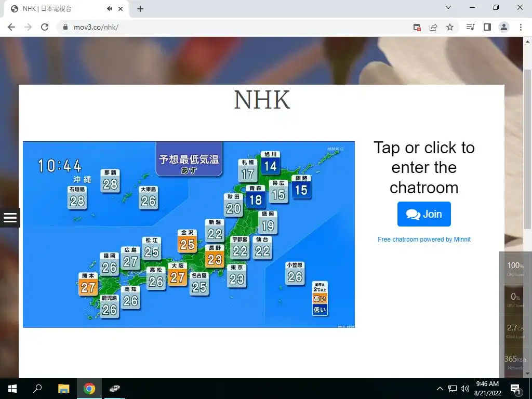Open network status tray icon
Viewport: 532px width, 399px height.
tap(453, 389)
